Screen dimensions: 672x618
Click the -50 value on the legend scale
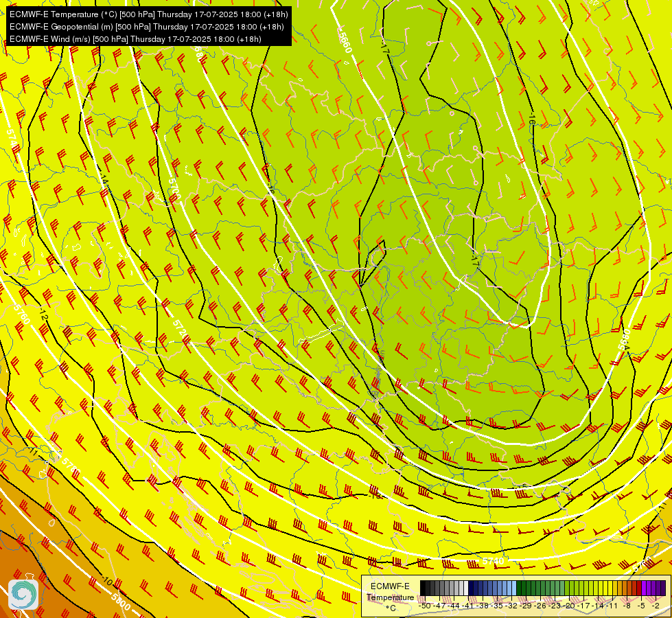point(424,606)
